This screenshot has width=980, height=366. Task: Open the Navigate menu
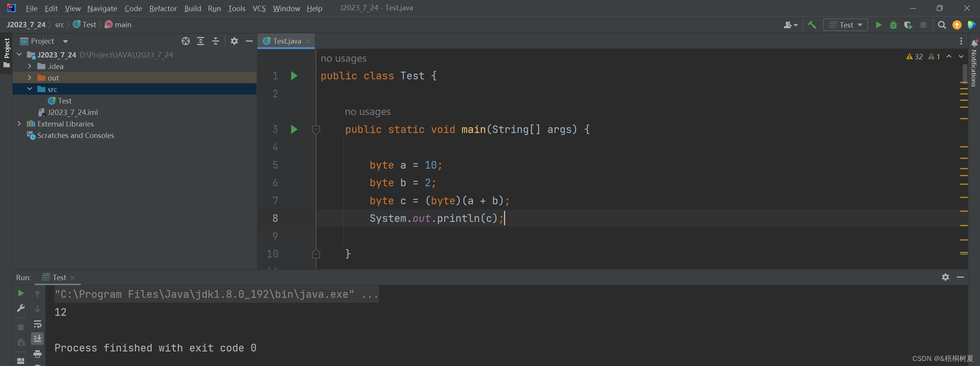(x=102, y=8)
